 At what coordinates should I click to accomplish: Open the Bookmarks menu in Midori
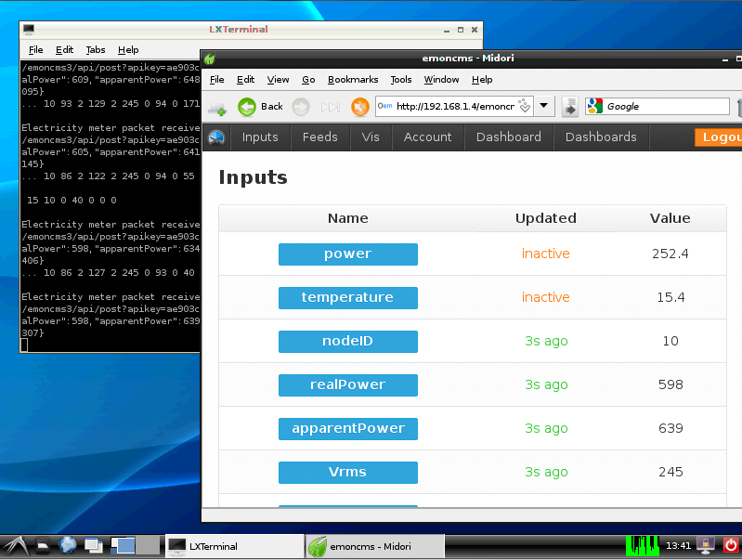pyautogui.click(x=353, y=80)
